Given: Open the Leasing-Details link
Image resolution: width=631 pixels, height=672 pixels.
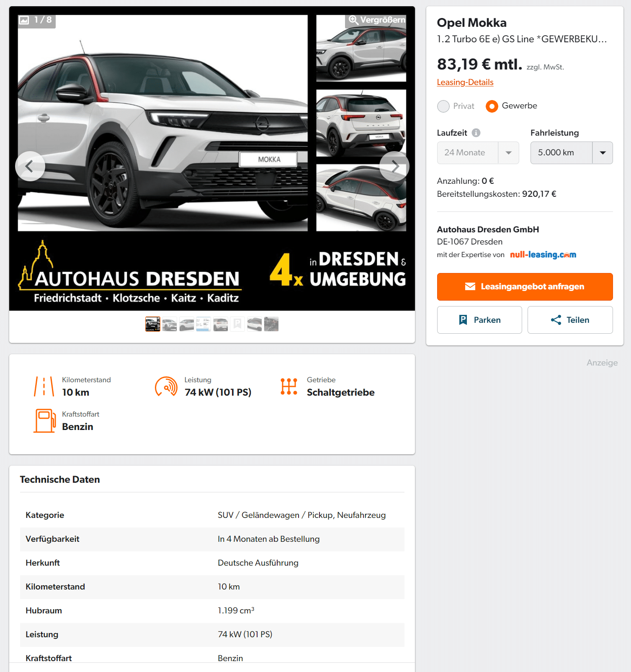Looking at the screenshot, I should [465, 82].
